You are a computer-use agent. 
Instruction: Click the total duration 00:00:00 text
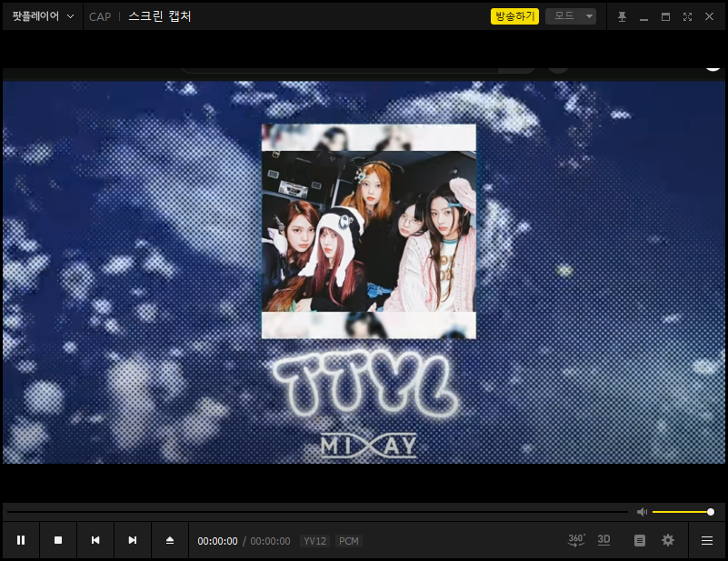pos(270,541)
